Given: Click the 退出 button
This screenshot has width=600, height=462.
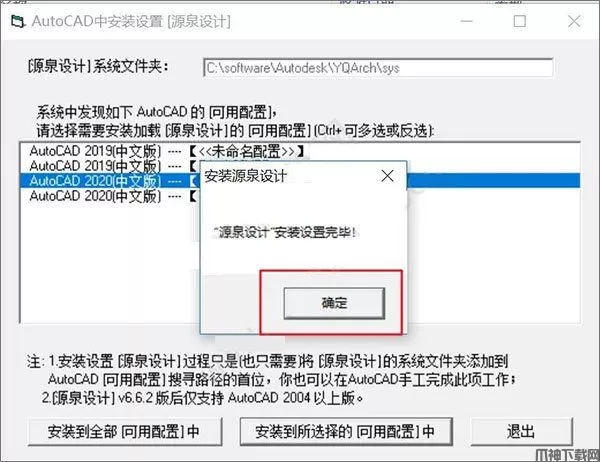Looking at the screenshot, I should [521, 432].
